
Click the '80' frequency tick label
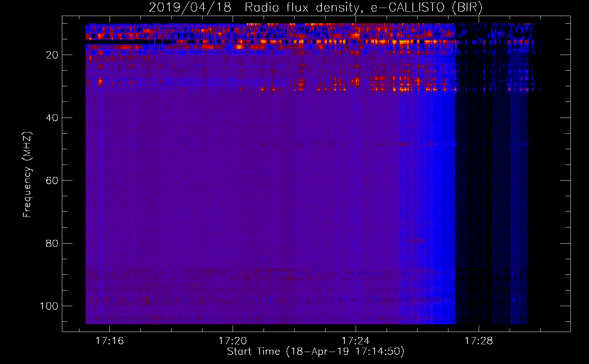[52, 243]
